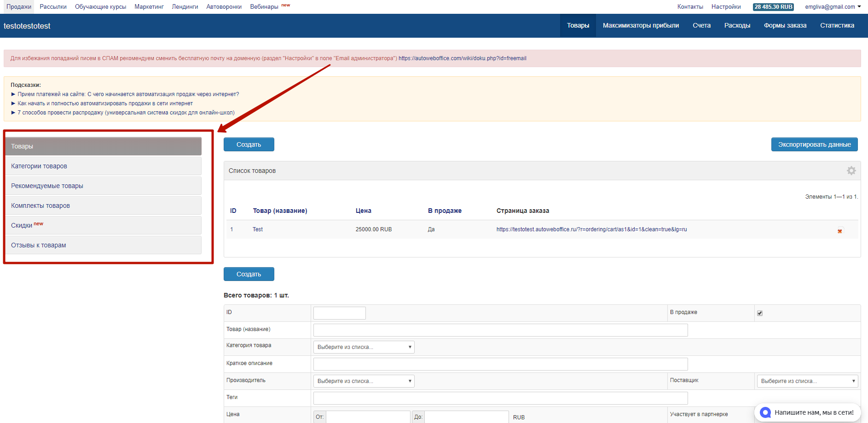The height and width of the screenshot is (423, 868).
Task: Click the upper Создать button
Action: 249,144
